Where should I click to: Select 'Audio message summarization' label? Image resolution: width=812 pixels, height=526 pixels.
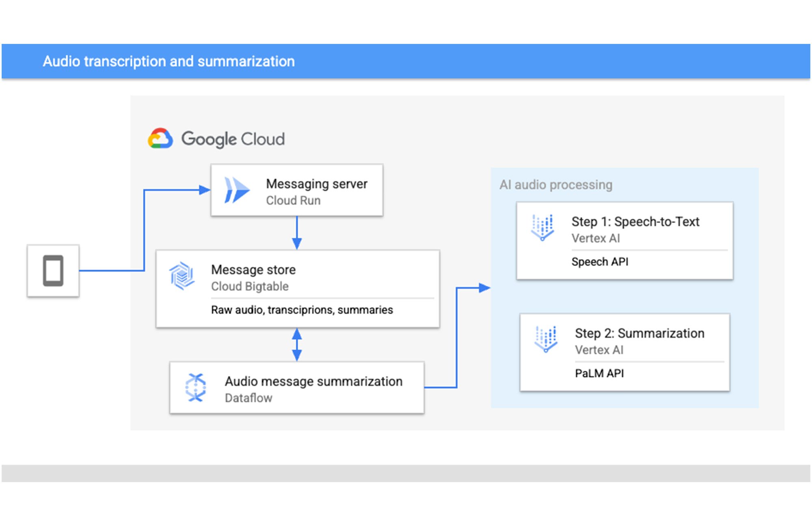[314, 381]
